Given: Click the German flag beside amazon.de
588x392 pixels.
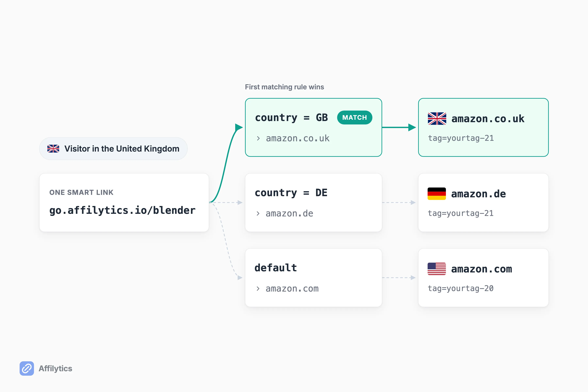Looking at the screenshot, I should pyautogui.click(x=437, y=194).
